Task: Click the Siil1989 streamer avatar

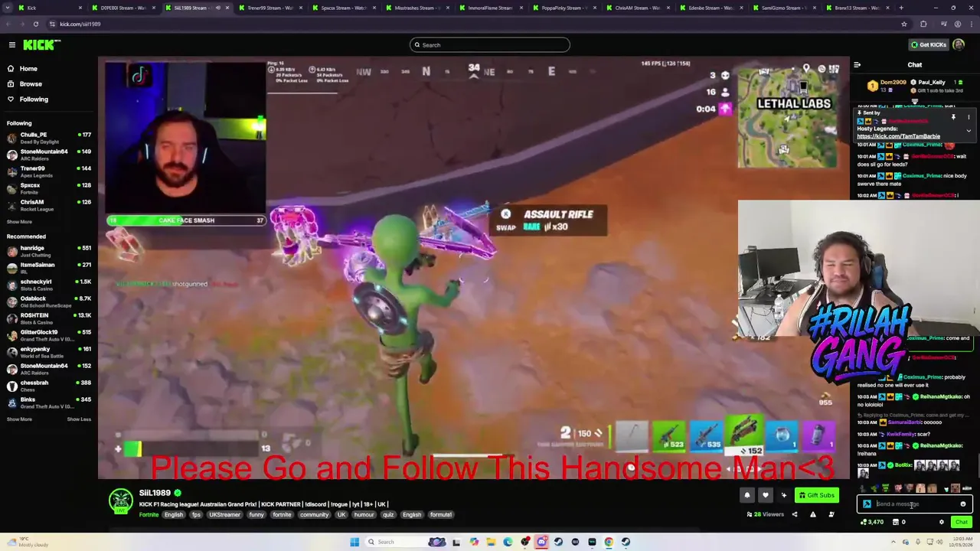Action: point(120,501)
